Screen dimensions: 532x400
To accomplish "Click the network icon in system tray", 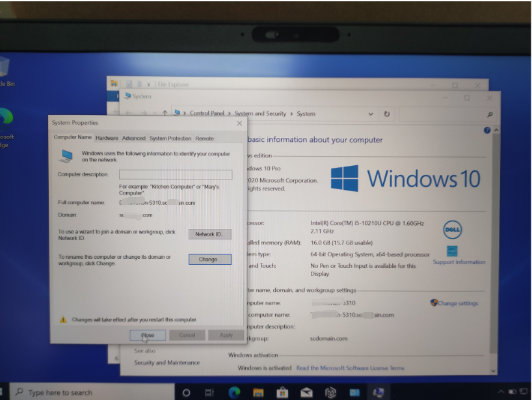I will pyautogui.click(x=524, y=392).
